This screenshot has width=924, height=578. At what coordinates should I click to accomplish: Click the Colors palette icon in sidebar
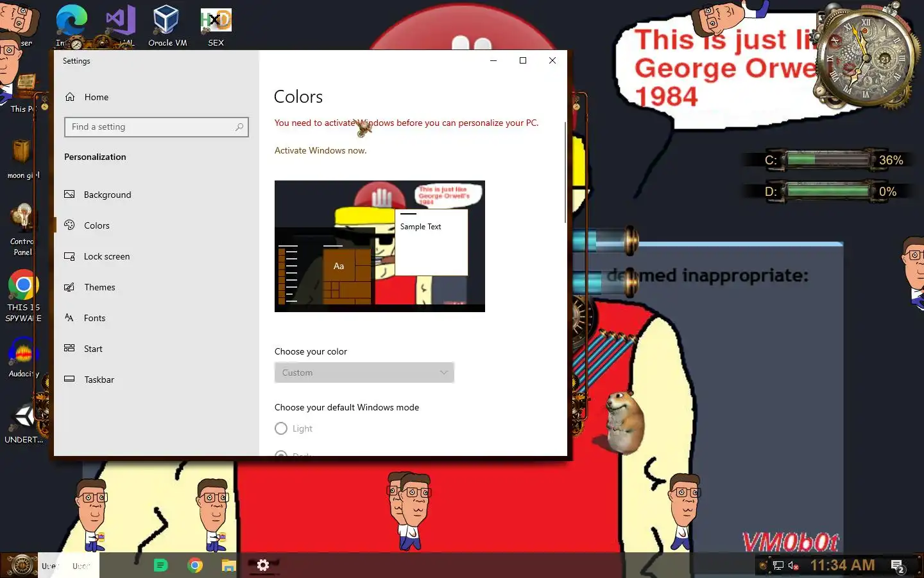69,225
